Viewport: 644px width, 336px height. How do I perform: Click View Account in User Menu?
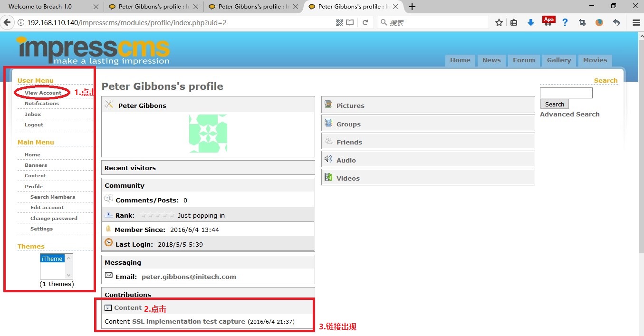click(x=43, y=93)
